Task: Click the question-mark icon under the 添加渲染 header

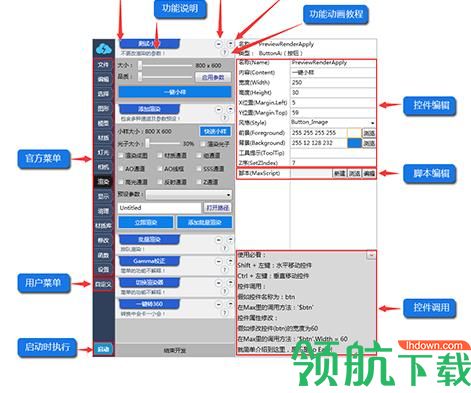Action: (225, 118)
